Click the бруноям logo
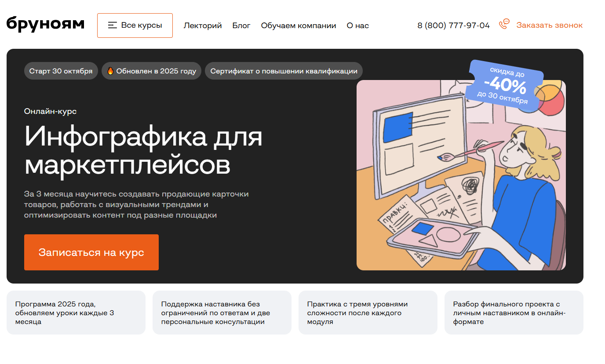This screenshot has width=605, height=364. point(45,25)
